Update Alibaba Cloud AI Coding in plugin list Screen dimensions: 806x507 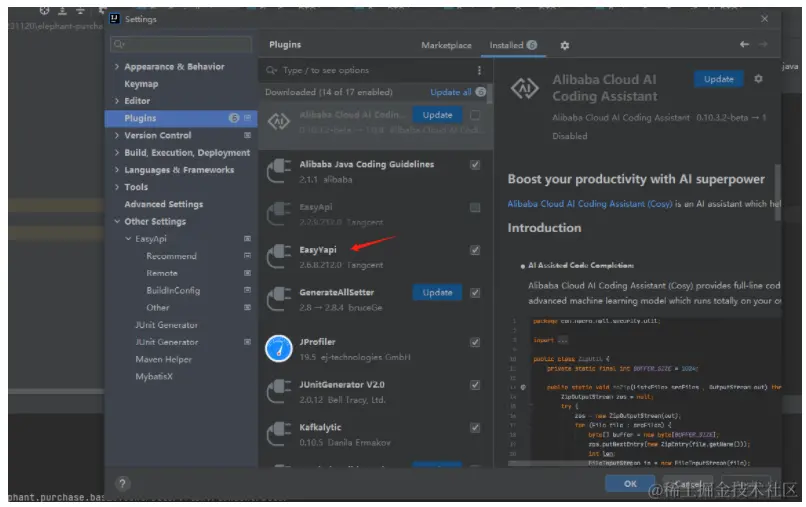tap(437, 115)
